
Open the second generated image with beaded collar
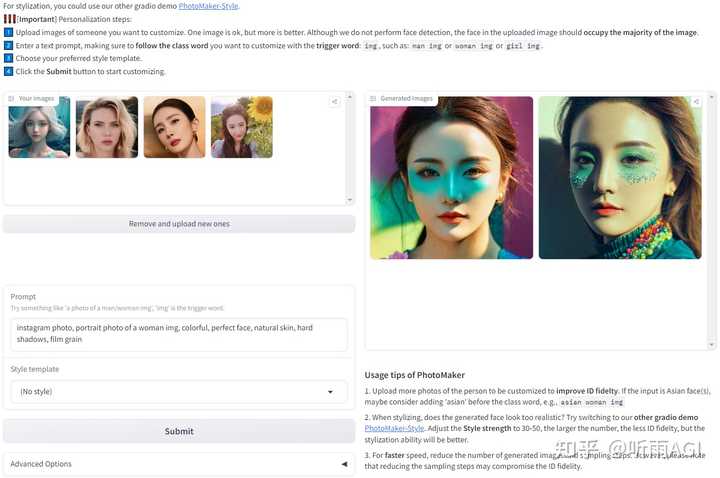pos(620,178)
